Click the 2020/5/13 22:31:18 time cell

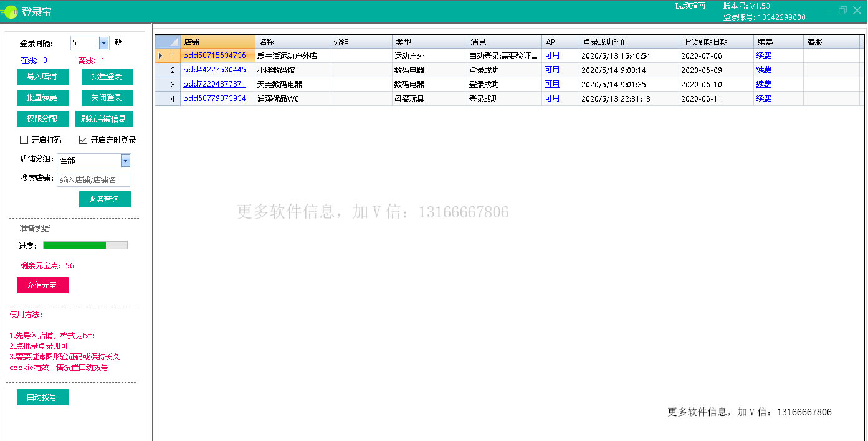pyautogui.click(x=629, y=98)
